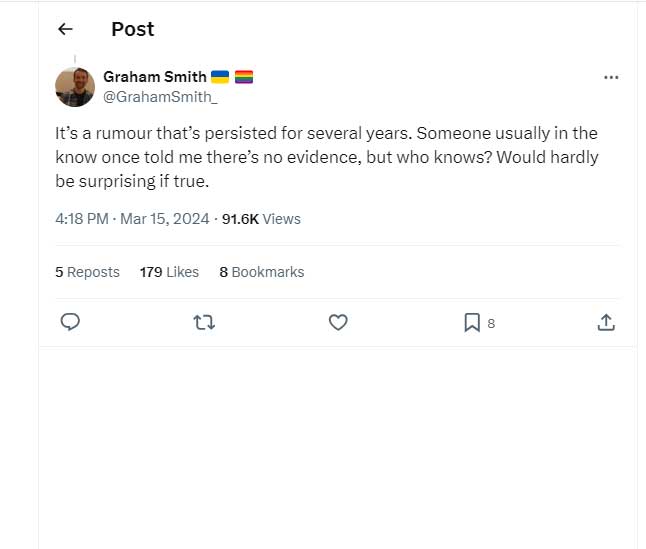Click the Ukraine flag emoji
Viewport: 646px width, 549px height.
(220, 77)
